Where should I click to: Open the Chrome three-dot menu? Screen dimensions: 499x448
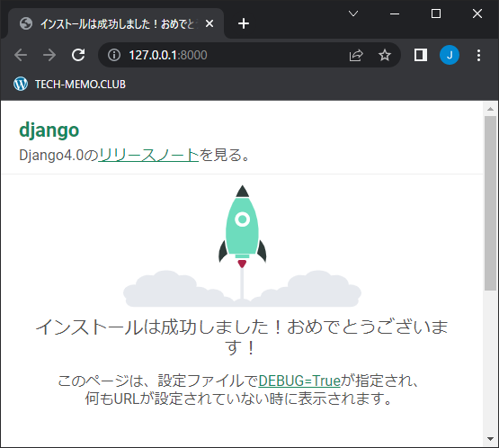point(478,55)
